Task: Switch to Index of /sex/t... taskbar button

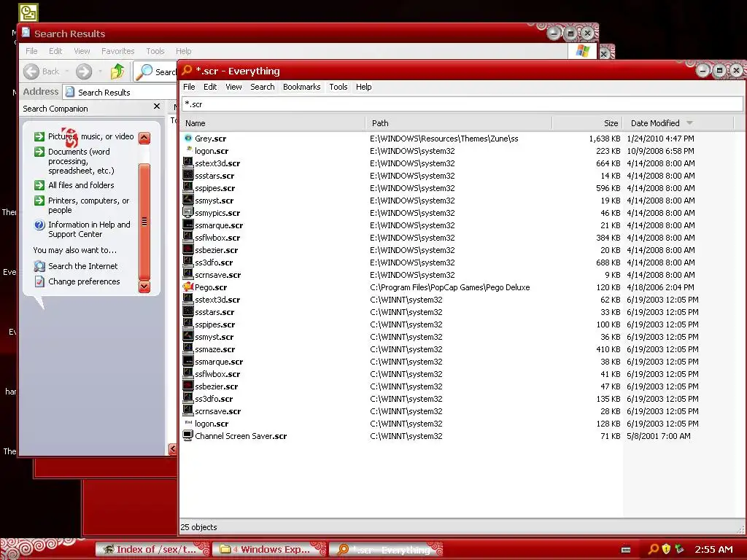Action: tap(152, 549)
